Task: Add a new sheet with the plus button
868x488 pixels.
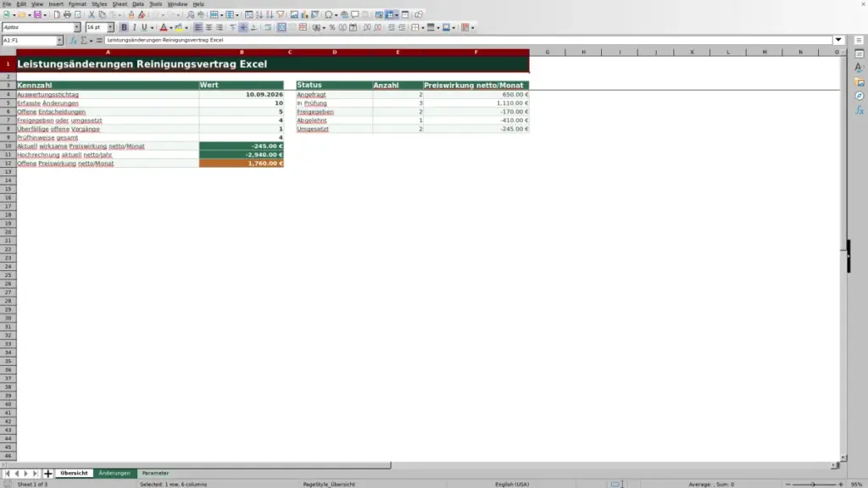Action: click(48, 474)
